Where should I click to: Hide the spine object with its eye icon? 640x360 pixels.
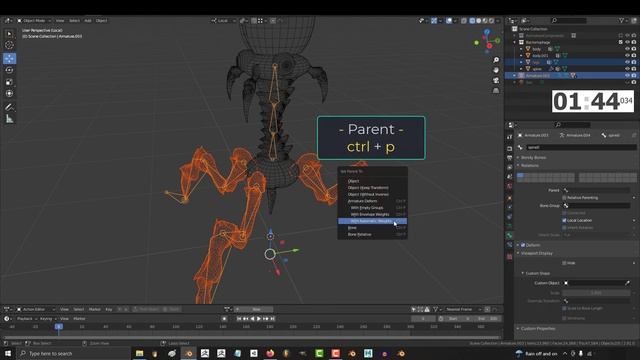point(627,69)
